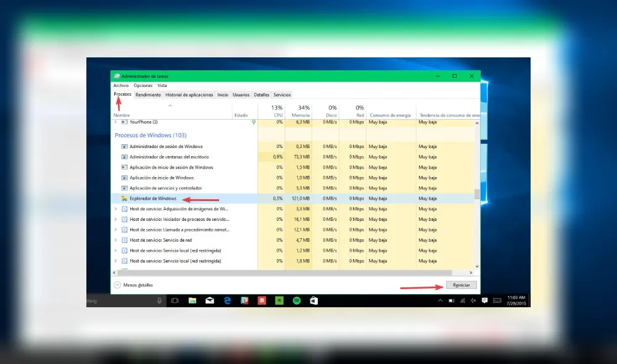This screenshot has height=364, width=617.
Task: Open the Correo mail app on the taskbar
Action: (210, 301)
